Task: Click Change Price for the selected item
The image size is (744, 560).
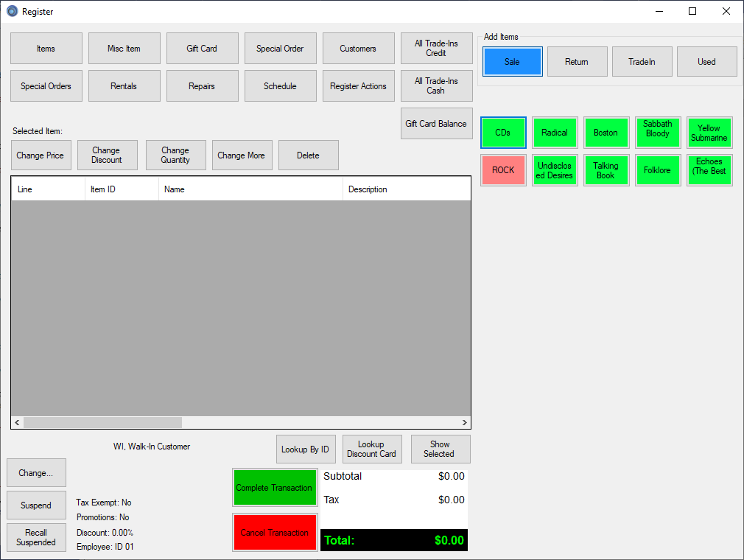Action: (41, 155)
